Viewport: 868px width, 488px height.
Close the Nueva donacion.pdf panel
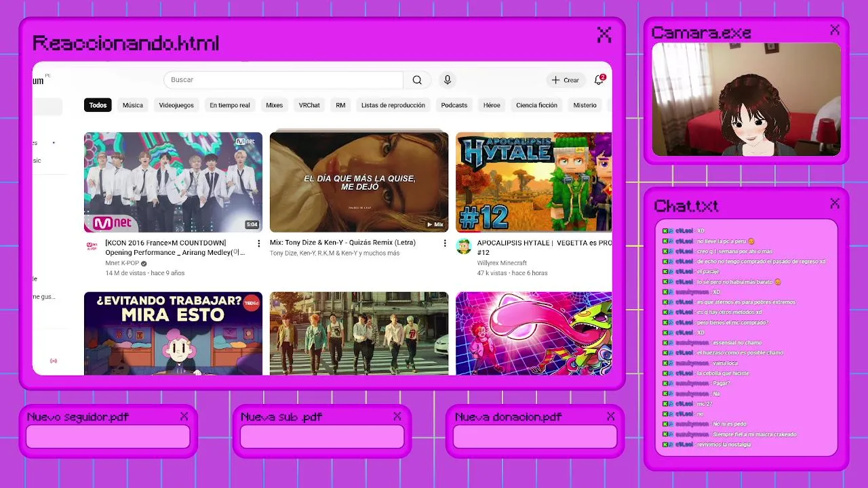coord(611,416)
